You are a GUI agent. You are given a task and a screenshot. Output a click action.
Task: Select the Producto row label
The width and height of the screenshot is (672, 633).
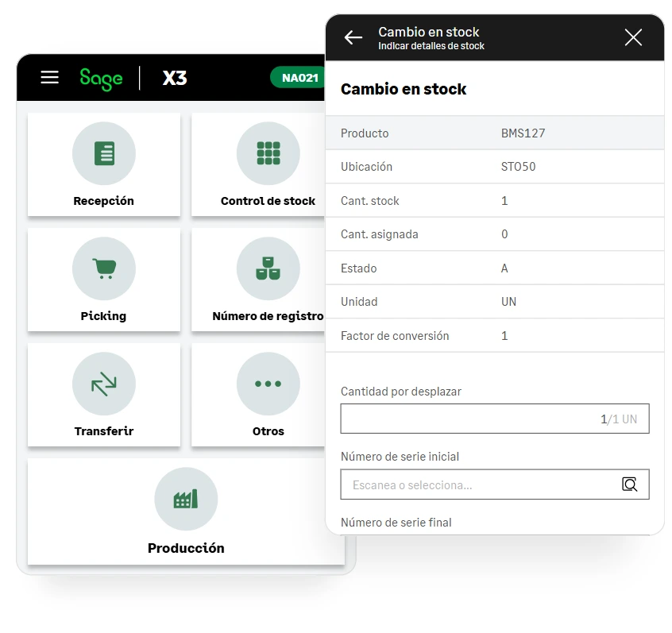click(x=365, y=133)
